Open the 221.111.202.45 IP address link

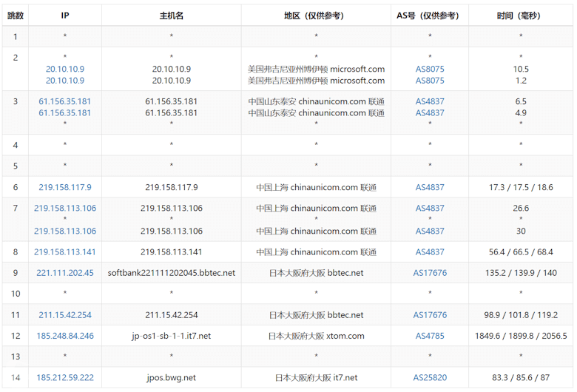click(65, 273)
